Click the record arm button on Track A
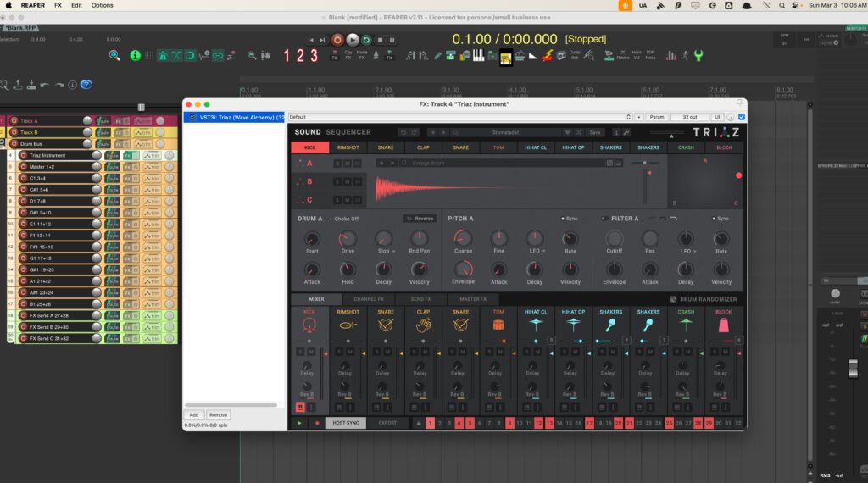The width and height of the screenshot is (868, 483). coord(14,120)
